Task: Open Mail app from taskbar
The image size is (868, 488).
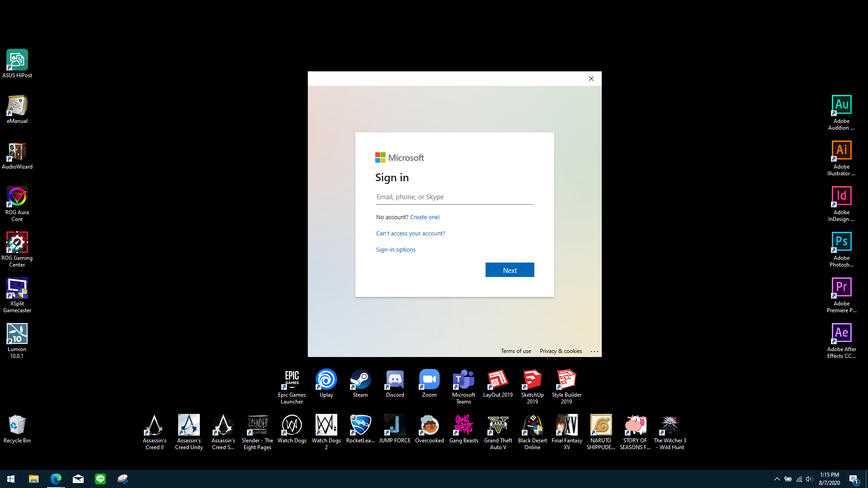Action: [78, 479]
